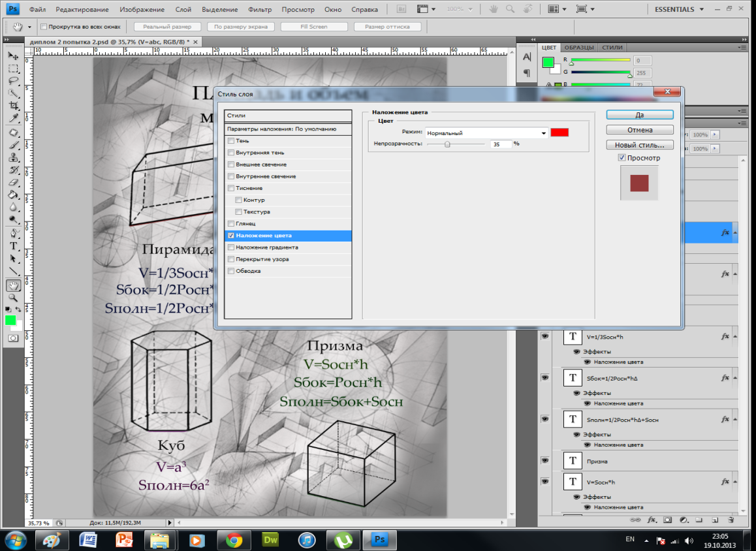Confirm dialog with Да button
This screenshot has height=551, width=756.
point(640,115)
